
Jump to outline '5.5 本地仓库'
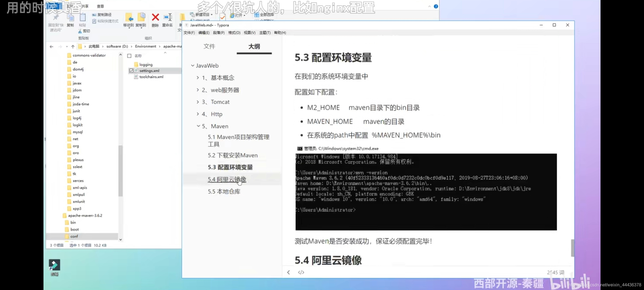[x=224, y=191]
